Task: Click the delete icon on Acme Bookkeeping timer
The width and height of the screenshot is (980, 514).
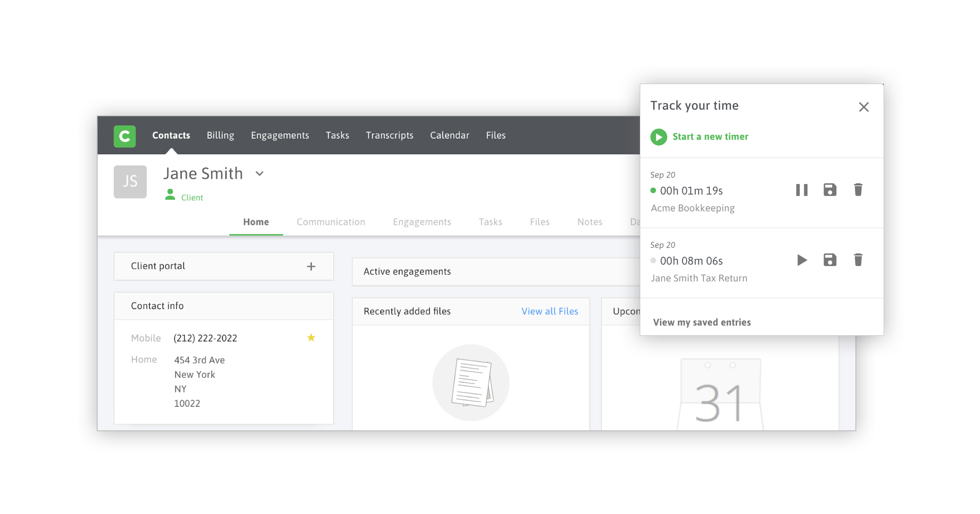Action: 858,190
